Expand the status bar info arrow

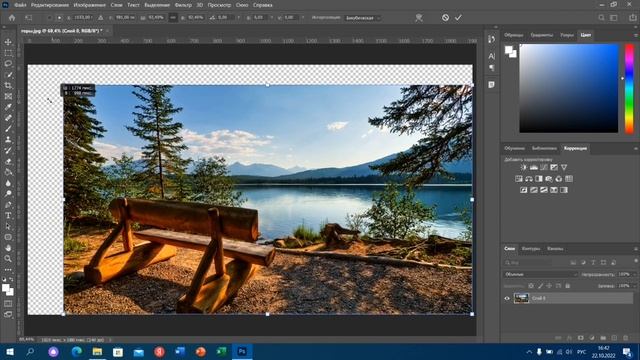pyautogui.click(x=110, y=340)
